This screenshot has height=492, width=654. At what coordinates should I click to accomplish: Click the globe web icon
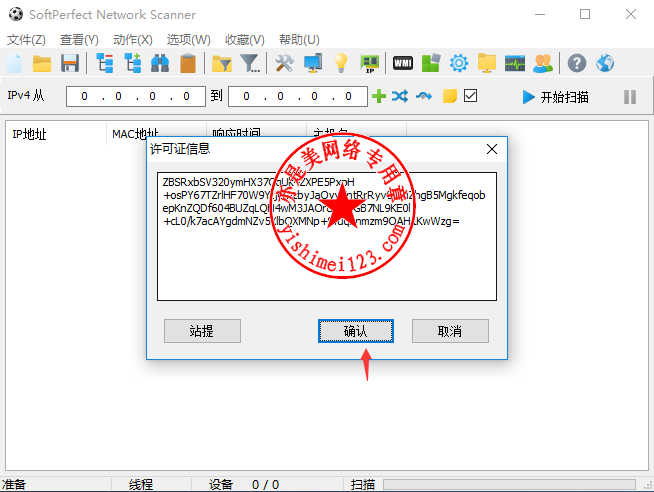point(605,63)
